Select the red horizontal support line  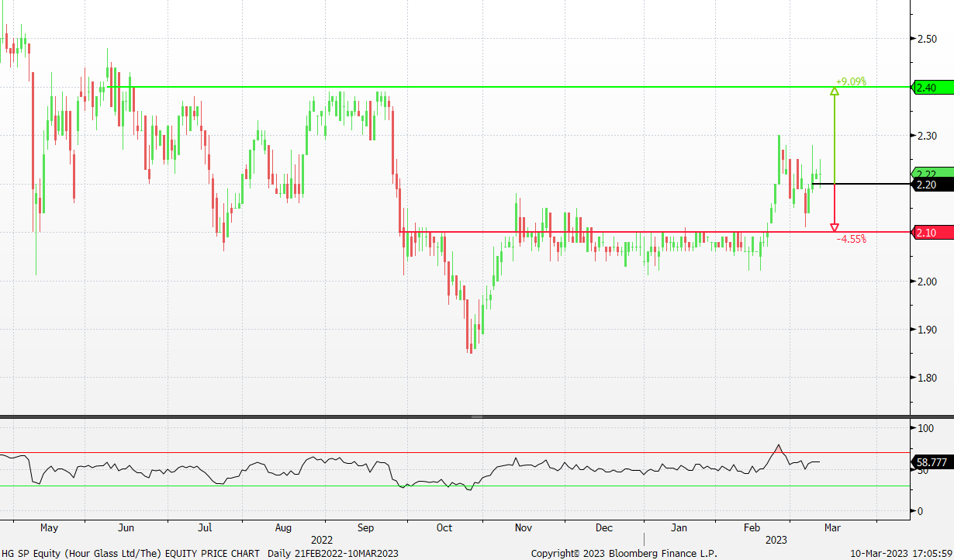pos(655,232)
